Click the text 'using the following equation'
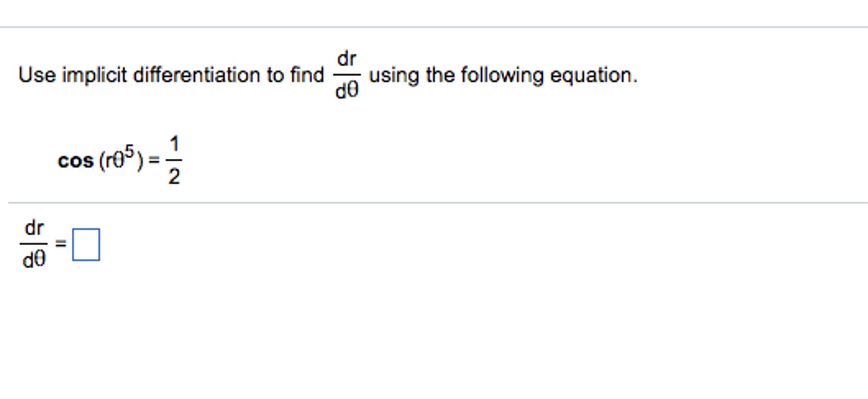The width and height of the screenshot is (868, 399). (501, 75)
